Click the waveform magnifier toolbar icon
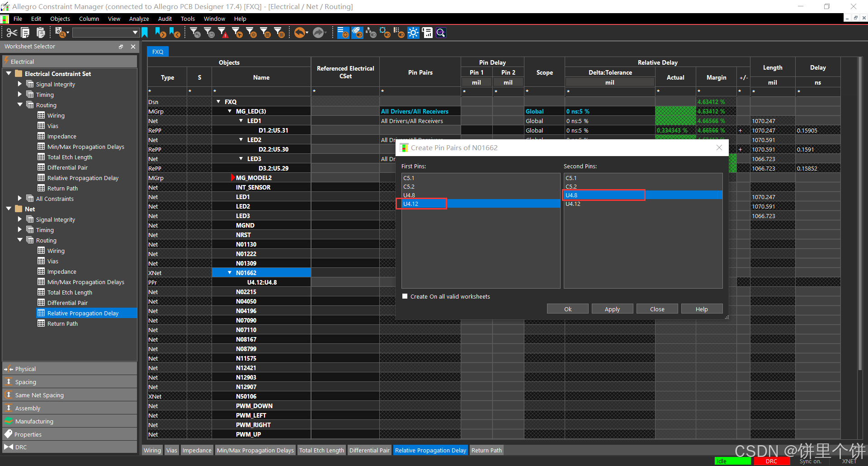 pos(441,33)
